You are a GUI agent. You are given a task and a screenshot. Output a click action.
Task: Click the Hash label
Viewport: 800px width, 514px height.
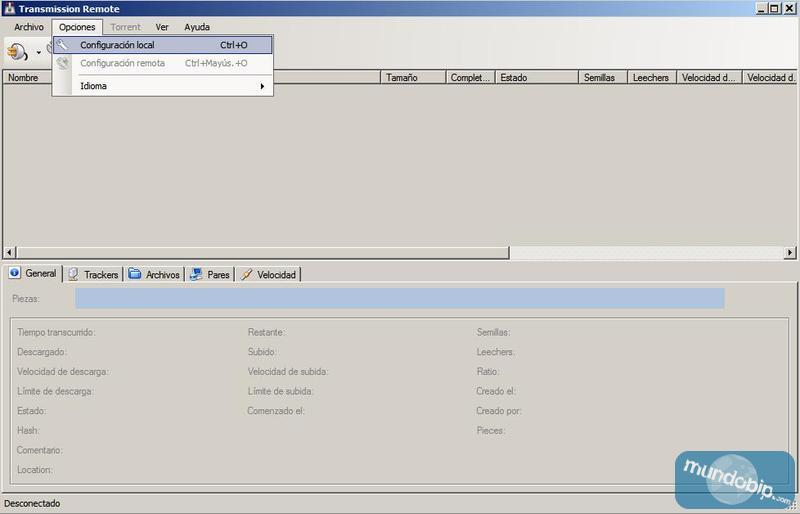tap(28, 430)
